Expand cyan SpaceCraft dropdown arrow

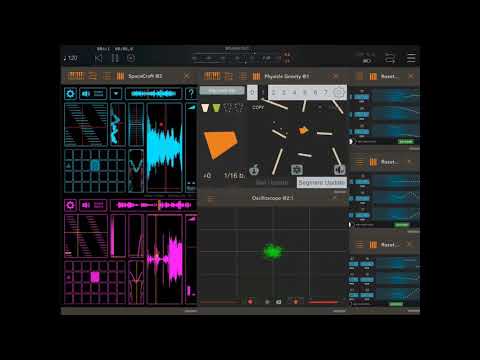tap(116, 94)
